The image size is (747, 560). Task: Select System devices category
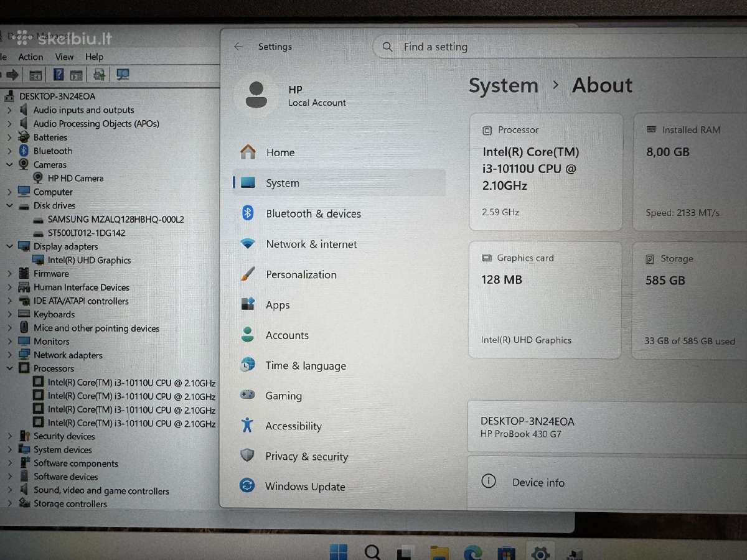pos(62,450)
